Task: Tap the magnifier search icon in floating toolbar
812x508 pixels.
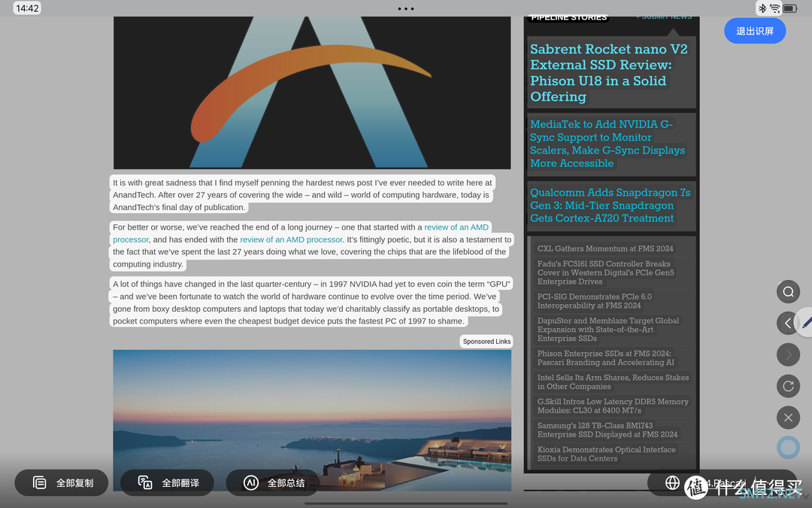Action: pyautogui.click(x=788, y=292)
